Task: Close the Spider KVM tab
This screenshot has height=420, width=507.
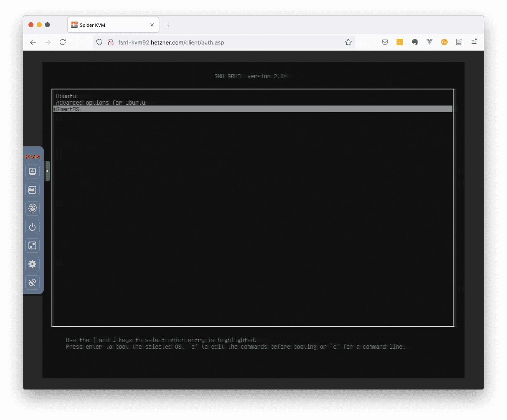Action: pos(152,25)
